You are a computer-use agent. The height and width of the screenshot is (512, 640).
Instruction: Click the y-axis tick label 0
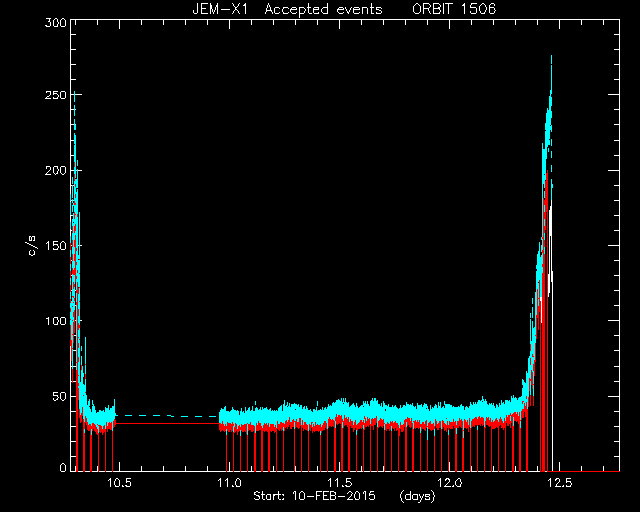[63, 467]
